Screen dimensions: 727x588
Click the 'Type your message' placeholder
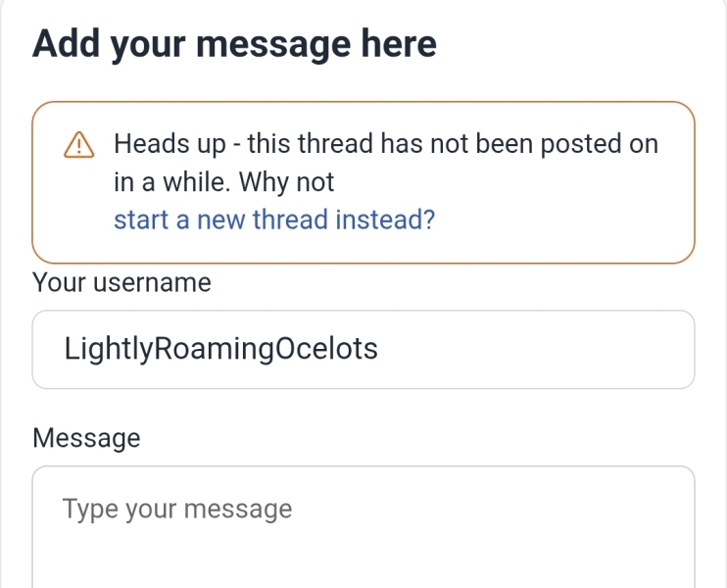point(177,510)
